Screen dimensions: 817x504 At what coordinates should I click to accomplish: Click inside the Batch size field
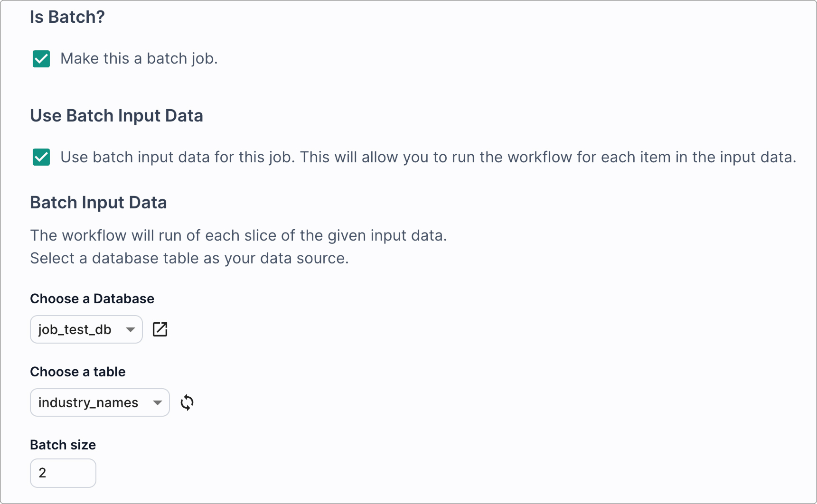[x=63, y=473]
